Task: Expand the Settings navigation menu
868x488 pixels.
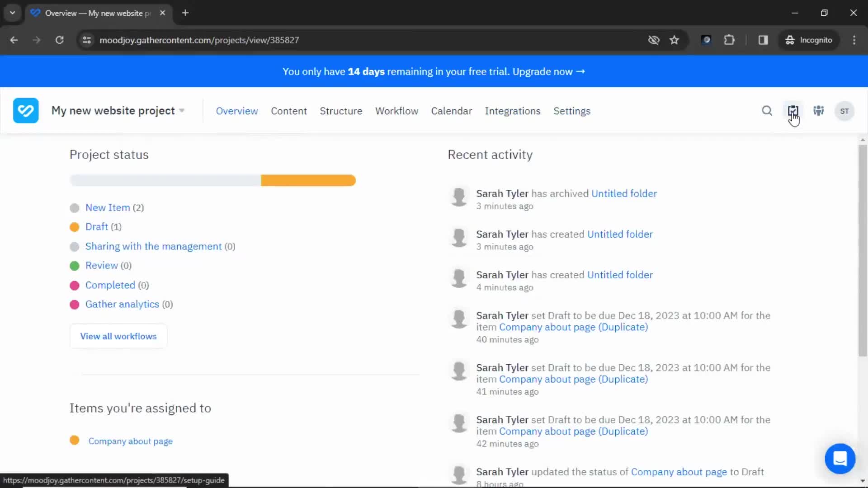Action: [571, 111]
